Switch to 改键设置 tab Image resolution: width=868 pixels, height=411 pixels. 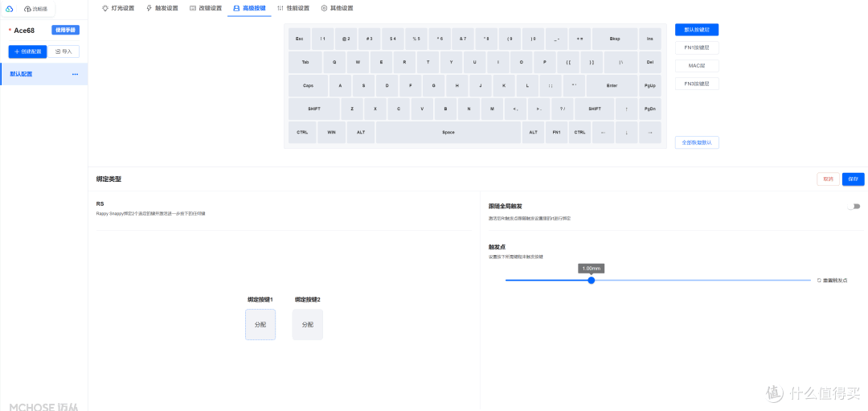point(206,8)
